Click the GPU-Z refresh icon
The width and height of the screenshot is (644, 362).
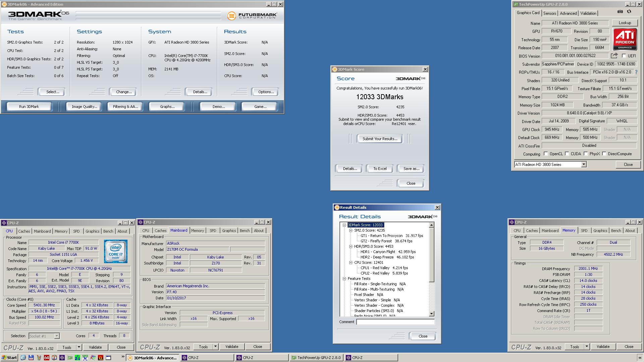[629, 11]
